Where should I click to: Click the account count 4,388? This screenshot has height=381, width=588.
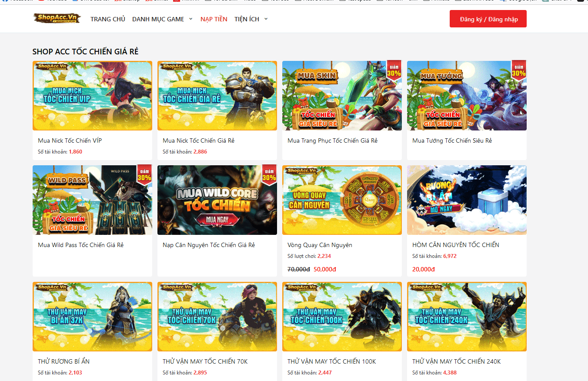pyautogui.click(x=450, y=373)
